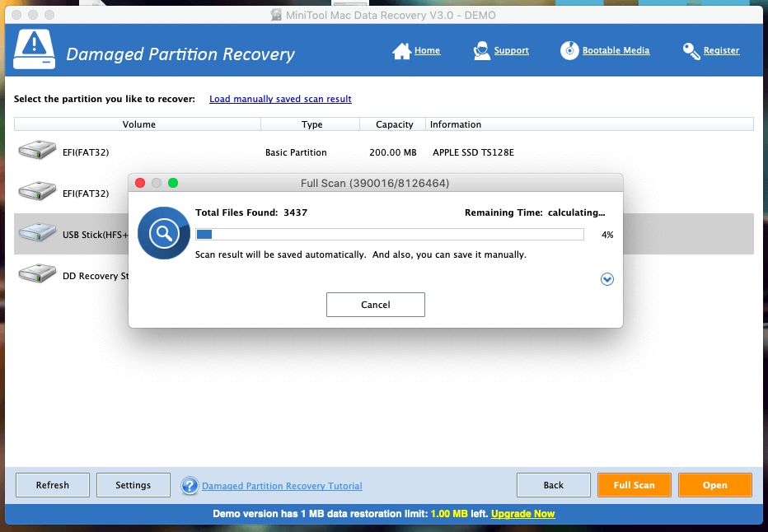
Task: Click the drive icon of first EFI(FAT32) row
Action: (37, 150)
